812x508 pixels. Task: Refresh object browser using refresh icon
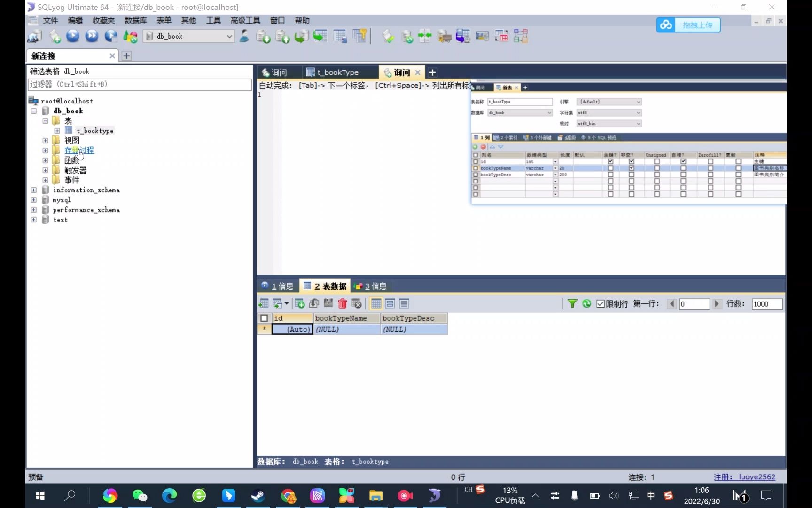pyautogui.click(x=130, y=36)
